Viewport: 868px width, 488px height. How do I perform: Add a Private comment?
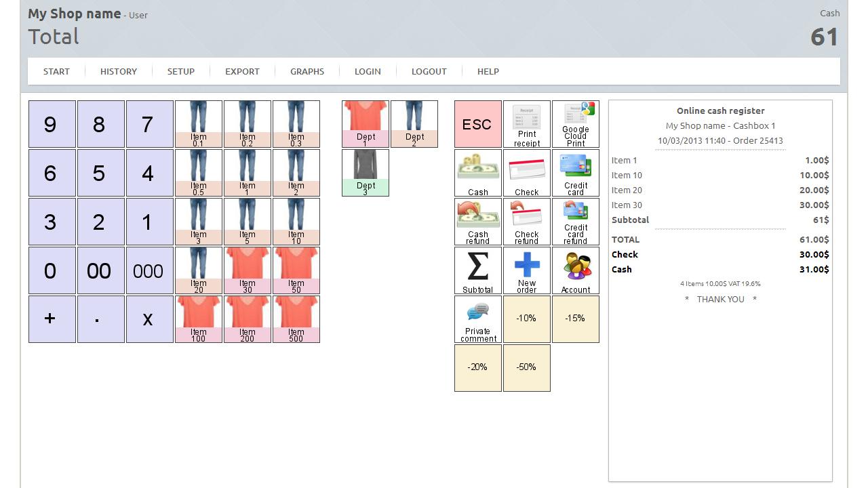click(478, 319)
